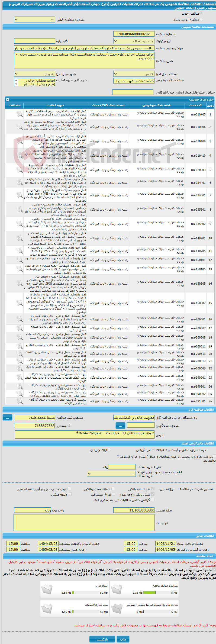Click ellipsis button next to مرجع پاسخگویی

click(x=121, y=426)
